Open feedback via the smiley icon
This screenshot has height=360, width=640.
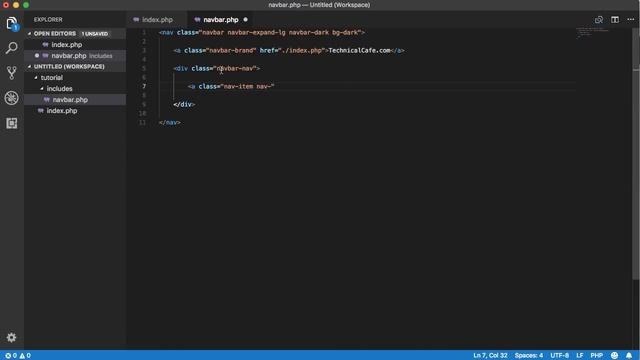tap(614, 356)
